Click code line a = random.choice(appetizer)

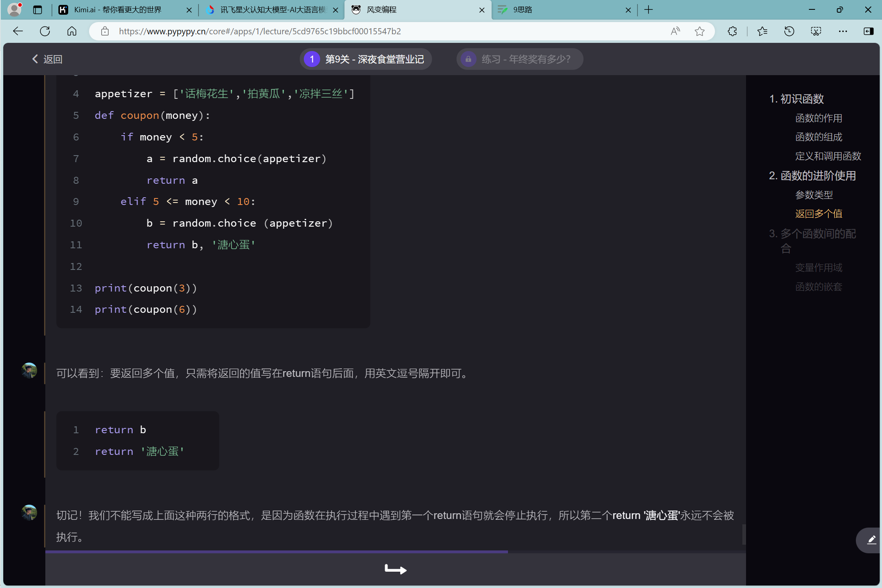(x=237, y=159)
